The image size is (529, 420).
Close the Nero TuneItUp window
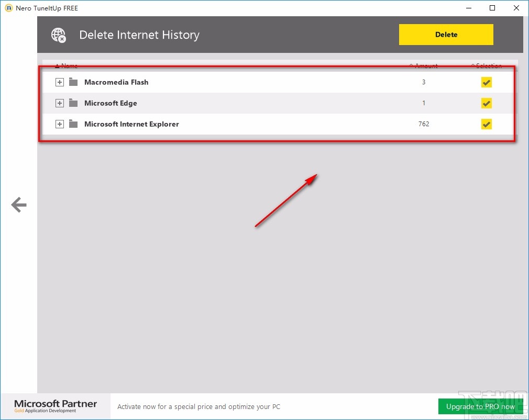tap(516, 8)
